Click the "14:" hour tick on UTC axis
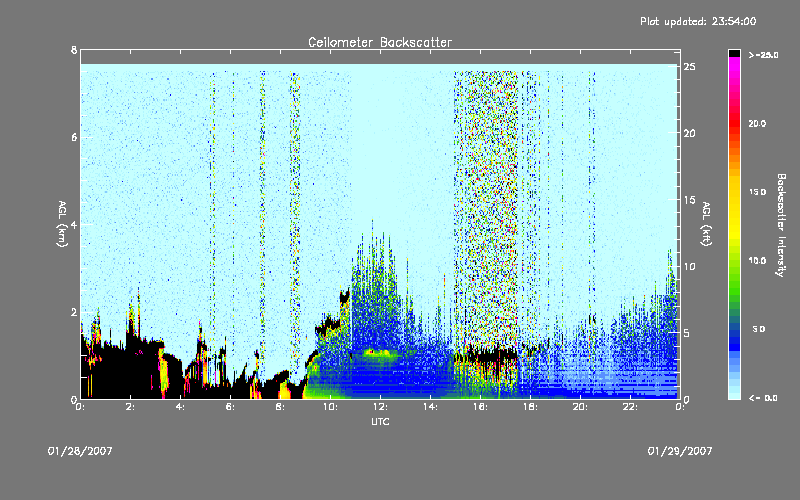This screenshot has height=500, width=800. [x=430, y=407]
